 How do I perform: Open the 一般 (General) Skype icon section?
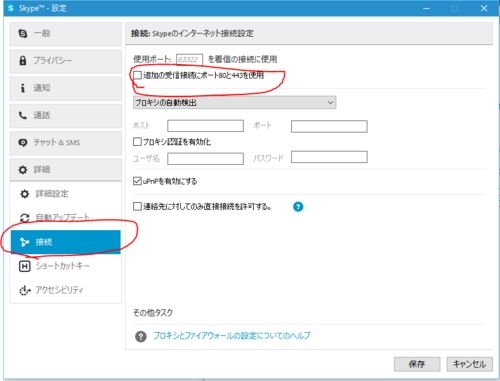coord(23,33)
